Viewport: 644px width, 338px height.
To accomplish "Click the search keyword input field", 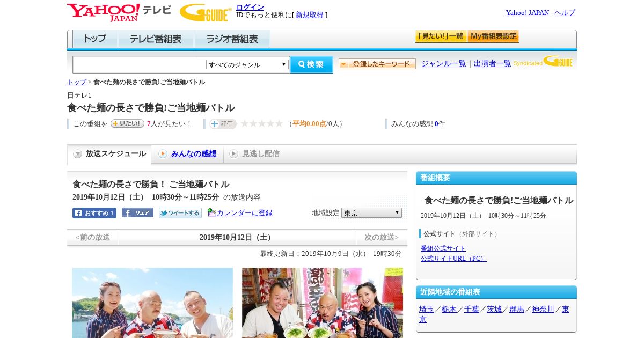I will click(140, 64).
